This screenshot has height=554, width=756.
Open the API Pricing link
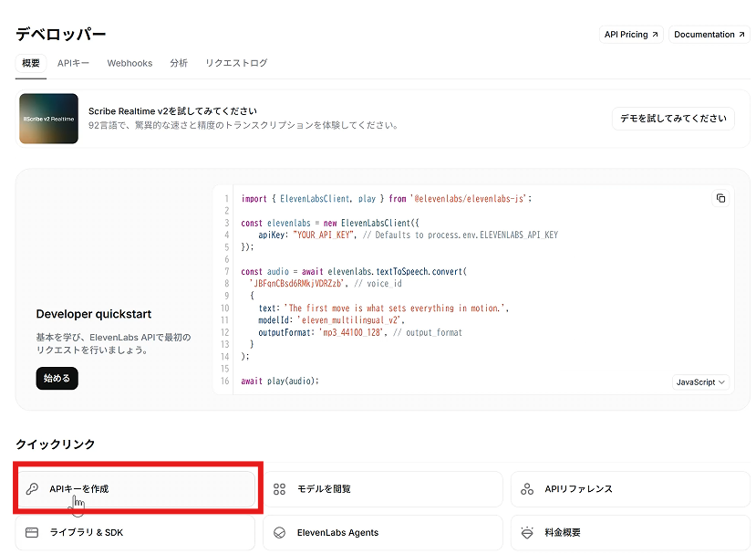[630, 35]
